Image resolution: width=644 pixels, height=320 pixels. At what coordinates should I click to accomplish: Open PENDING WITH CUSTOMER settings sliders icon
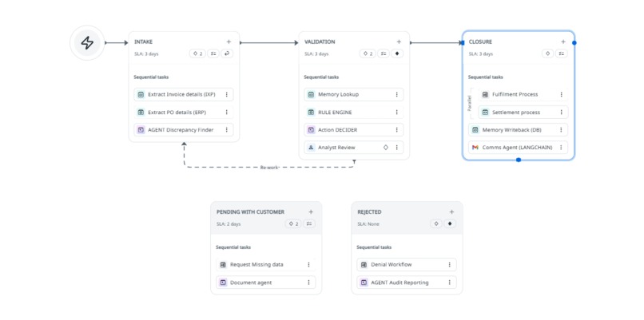click(309, 224)
